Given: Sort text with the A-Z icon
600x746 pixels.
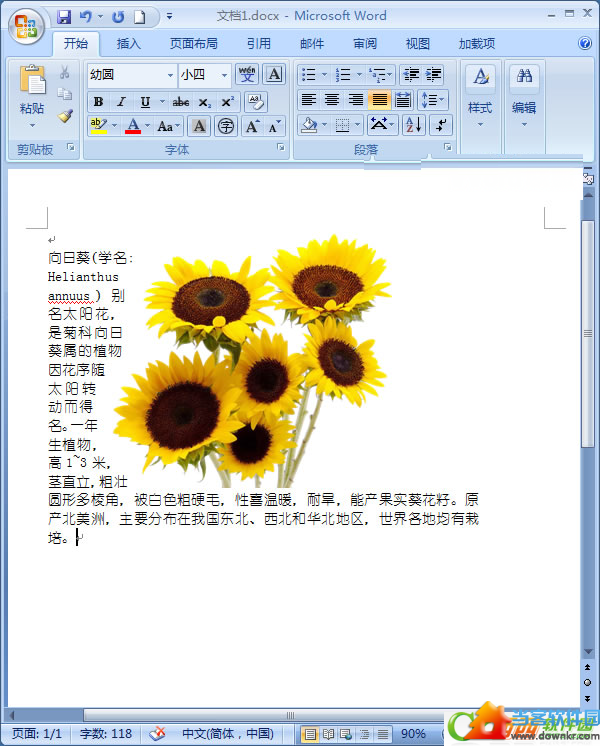Looking at the screenshot, I should tap(413, 126).
